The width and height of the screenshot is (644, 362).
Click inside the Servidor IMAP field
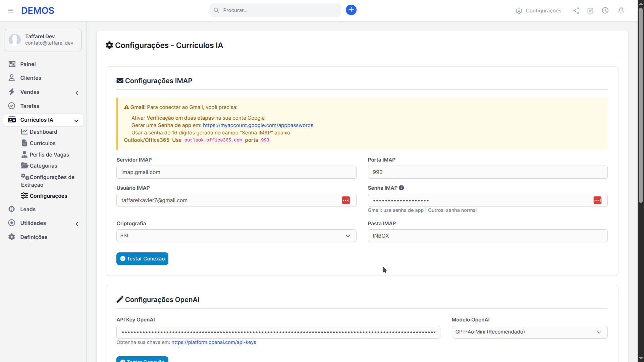[236, 172]
